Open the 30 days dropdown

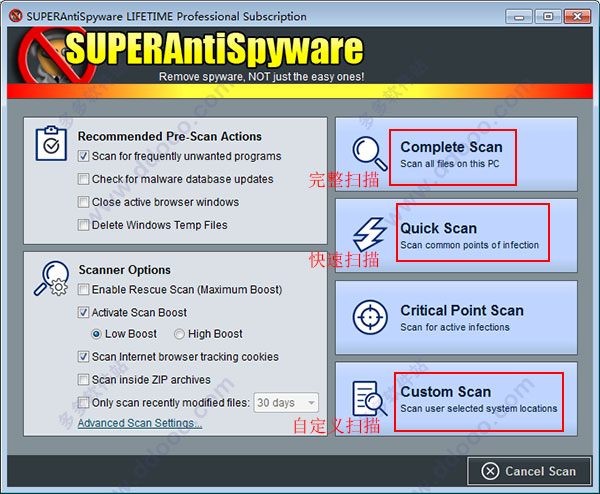click(286, 403)
